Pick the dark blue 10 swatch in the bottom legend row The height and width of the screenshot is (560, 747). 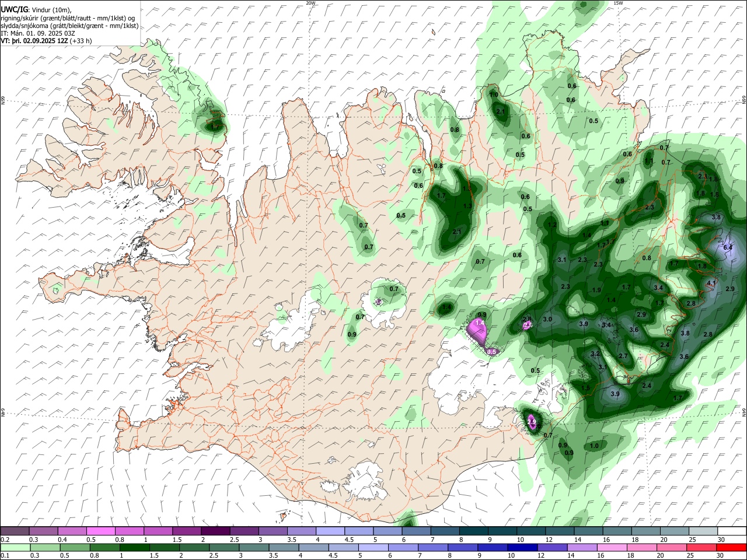[x=522, y=547]
